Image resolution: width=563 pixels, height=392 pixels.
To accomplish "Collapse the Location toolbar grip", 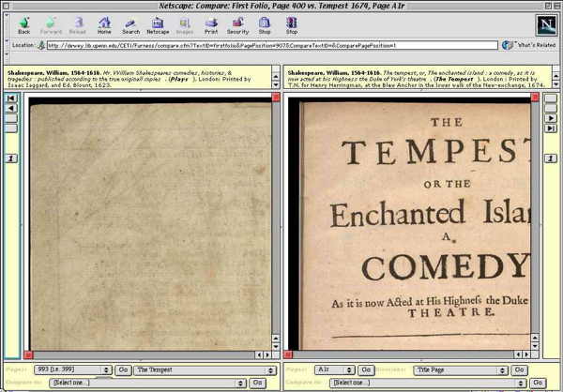I will point(7,45).
